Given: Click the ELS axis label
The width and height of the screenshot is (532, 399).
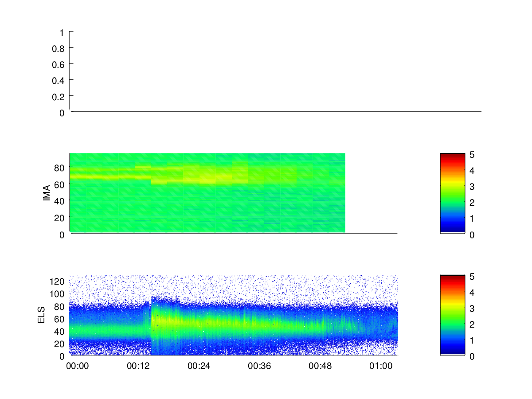Looking at the screenshot, I should (42, 315).
